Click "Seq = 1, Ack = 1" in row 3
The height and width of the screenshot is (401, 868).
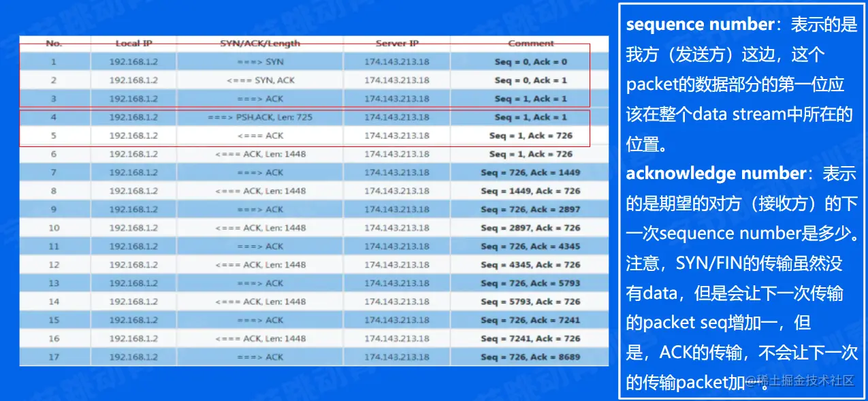coord(531,99)
